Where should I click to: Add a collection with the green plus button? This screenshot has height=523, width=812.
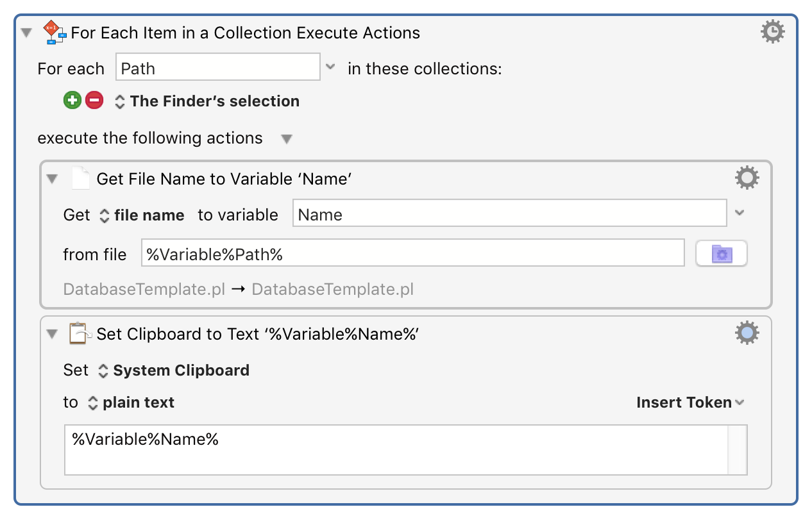(x=72, y=101)
